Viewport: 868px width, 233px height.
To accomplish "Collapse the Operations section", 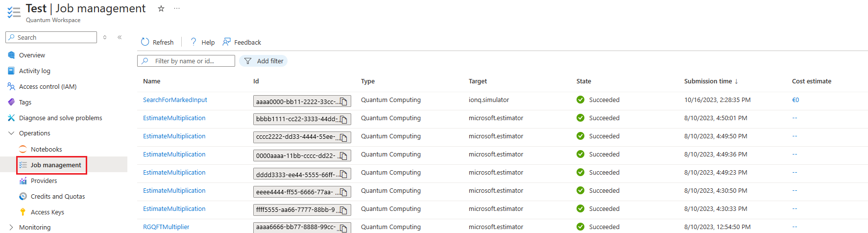I will [x=11, y=133].
